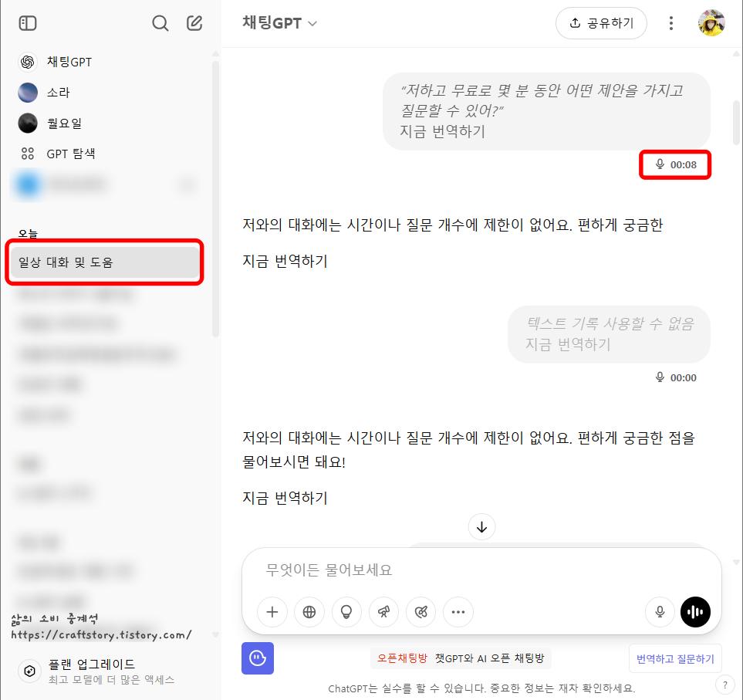Click the 번역하고 질문하기 button
The height and width of the screenshot is (700, 743).
pos(675,658)
